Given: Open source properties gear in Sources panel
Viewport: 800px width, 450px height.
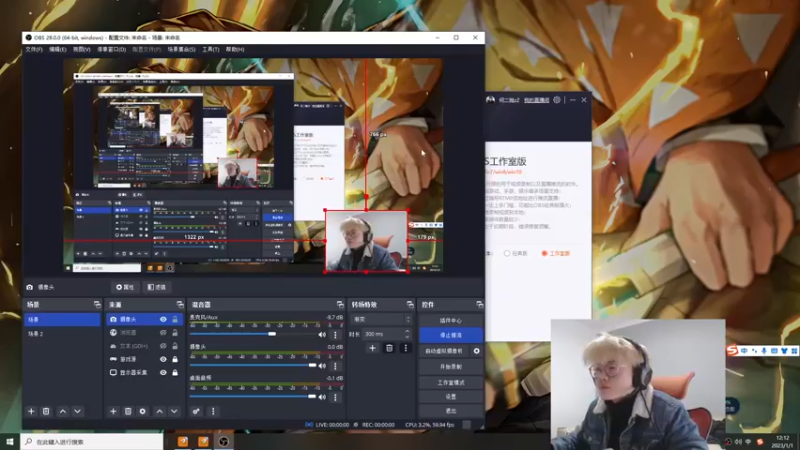Looking at the screenshot, I should point(142,411).
